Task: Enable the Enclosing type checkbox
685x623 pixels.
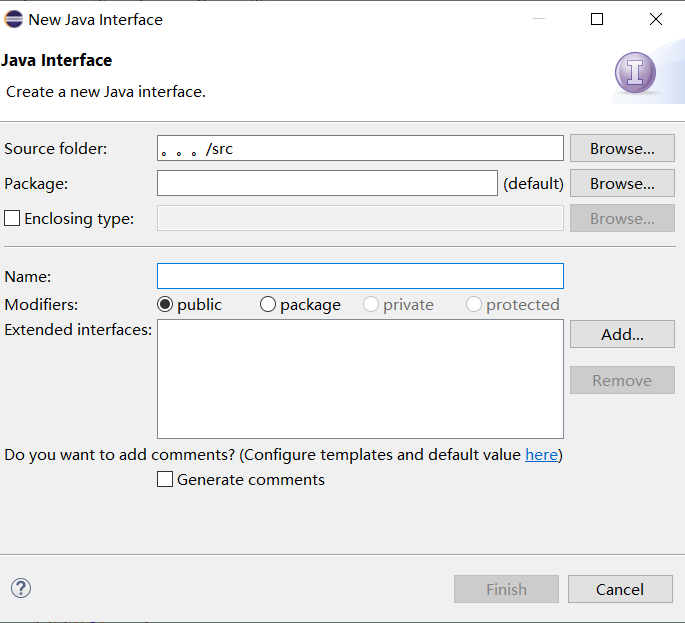Action: click(x=12, y=218)
